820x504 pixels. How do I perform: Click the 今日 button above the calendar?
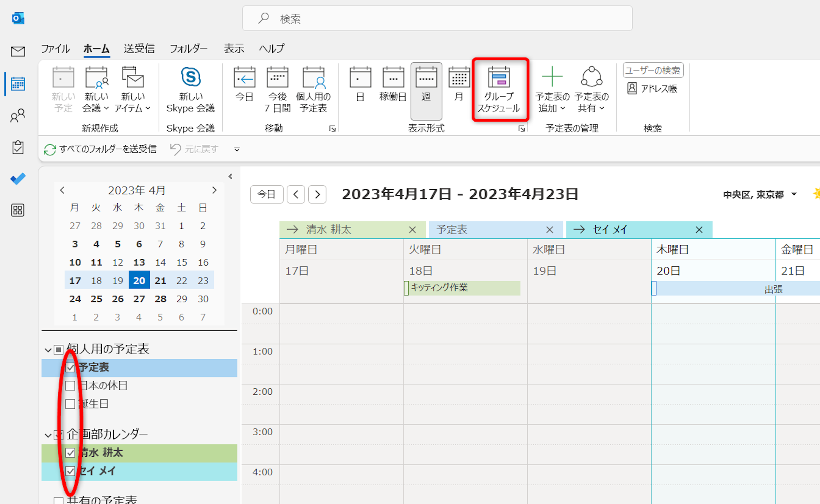point(266,194)
